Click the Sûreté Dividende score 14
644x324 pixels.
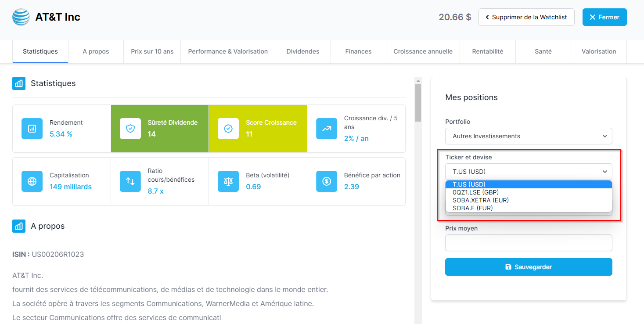[x=152, y=134]
